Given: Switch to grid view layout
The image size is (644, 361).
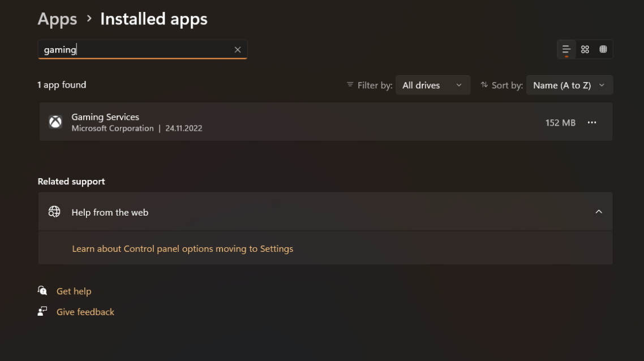Looking at the screenshot, I should click(585, 50).
